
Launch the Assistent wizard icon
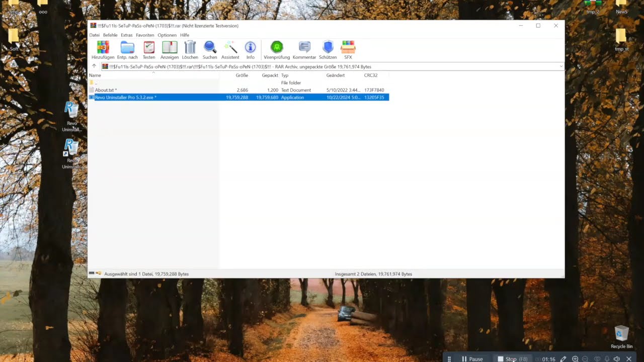pyautogui.click(x=230, y=47)
